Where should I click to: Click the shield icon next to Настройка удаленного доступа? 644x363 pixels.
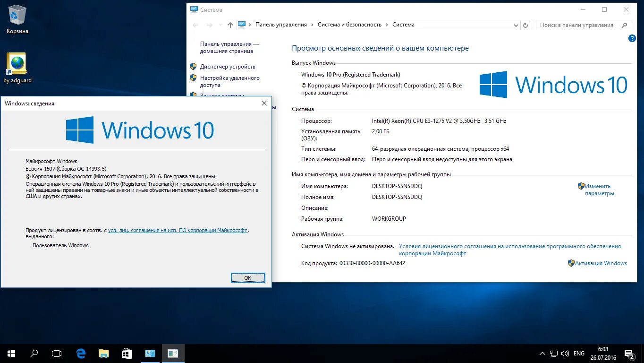[193, 78]
